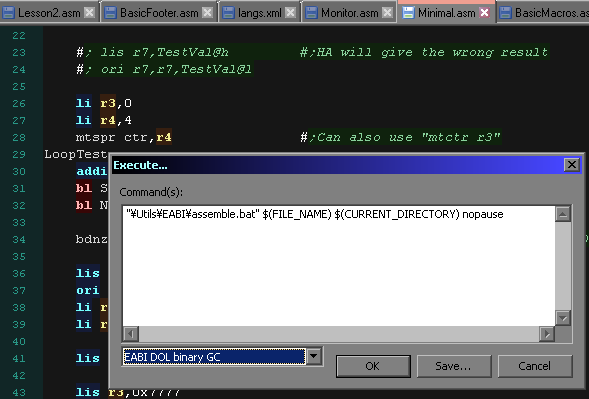Open the BasicFooter.asm tab
Viewport: 589px width, 399px height.
159,13
